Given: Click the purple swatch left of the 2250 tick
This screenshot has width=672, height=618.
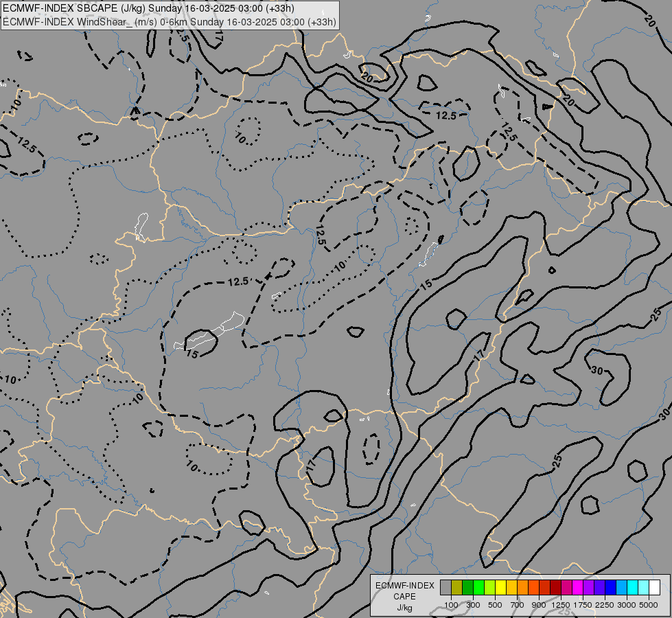Looking at the screenshot, I should coord(588,588).
